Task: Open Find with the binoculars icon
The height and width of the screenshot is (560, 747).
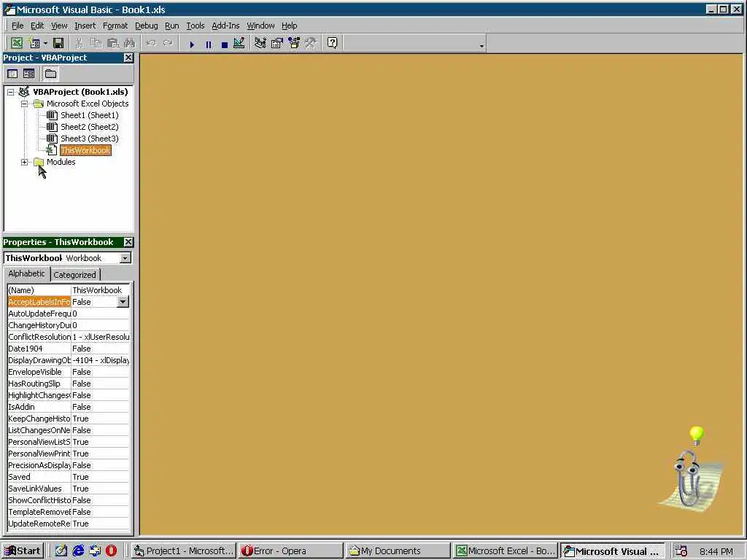Action: [130, 43]
